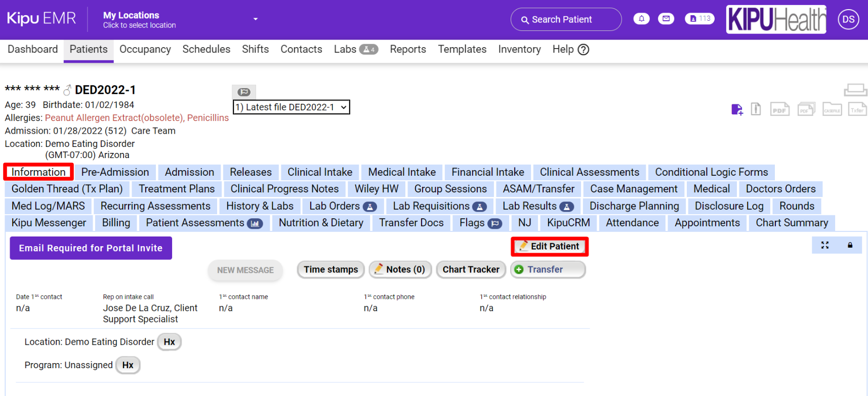Click the fullscreen expand icon
Image resolution: width=868 pixels, height=396 pixels.
click(x=825, y=245)
